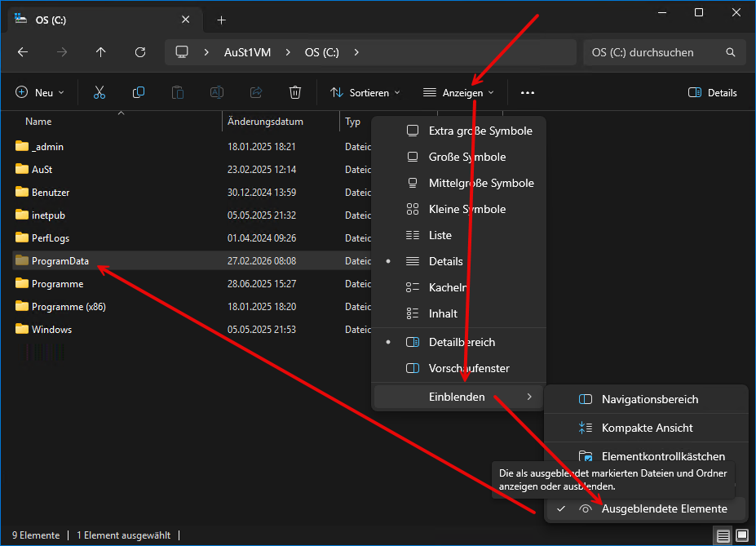756x546 pixels.
Task: Enable Kompakte Ansicht option
Action: pyautogui.click(x=647, y=428)
